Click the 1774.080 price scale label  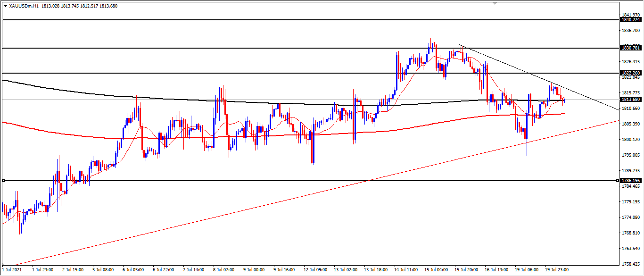[x=631, y=217]
